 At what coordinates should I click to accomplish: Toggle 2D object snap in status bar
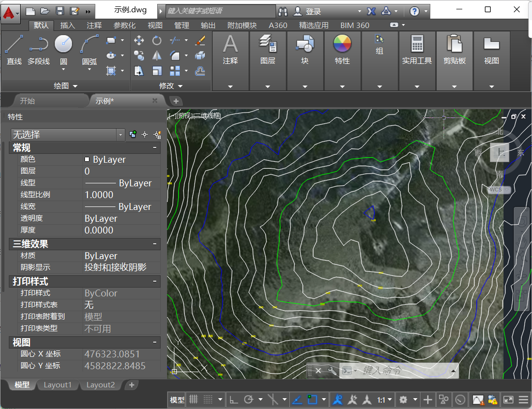tap(312, 400)
